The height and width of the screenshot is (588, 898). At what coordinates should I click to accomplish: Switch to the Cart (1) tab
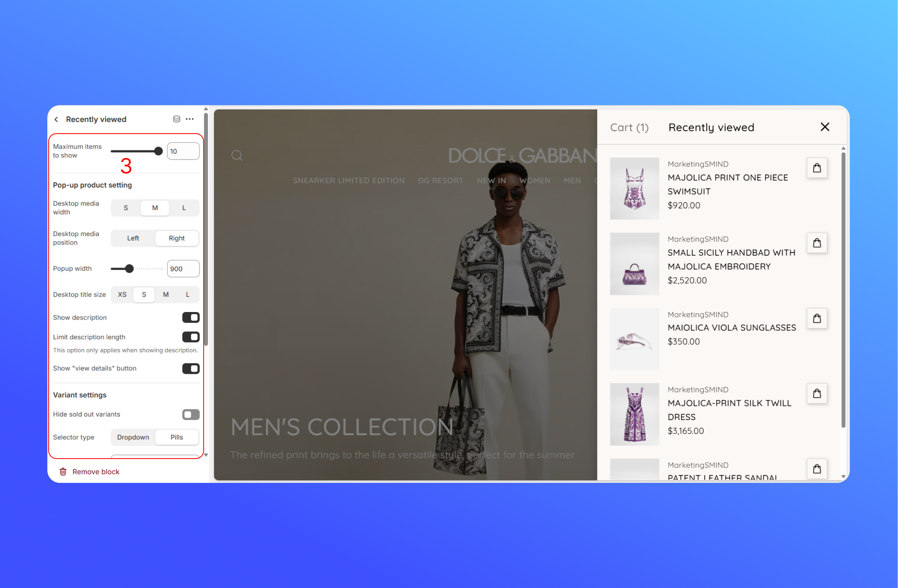pyautogui.click(x=629, y=127)
